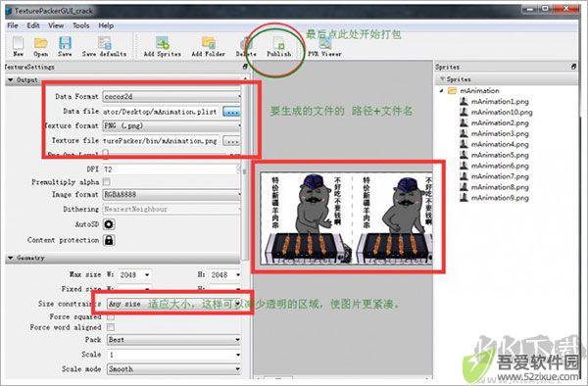Select mAnimation8.png in the sprite list

(x=500, y=187)
